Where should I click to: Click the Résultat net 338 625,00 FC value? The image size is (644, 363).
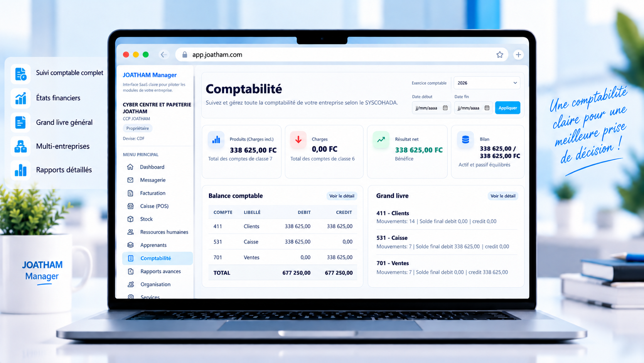[419, 150]
